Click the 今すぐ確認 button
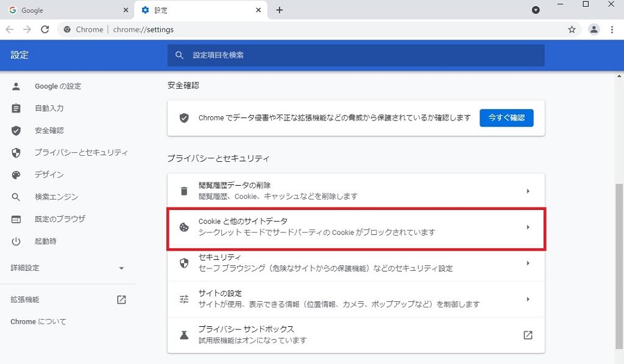The image size is (624, 364). (506, 118)
